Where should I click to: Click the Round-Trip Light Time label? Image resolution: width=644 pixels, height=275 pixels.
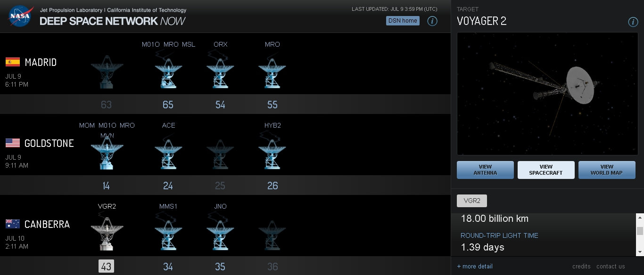(499, 235)
